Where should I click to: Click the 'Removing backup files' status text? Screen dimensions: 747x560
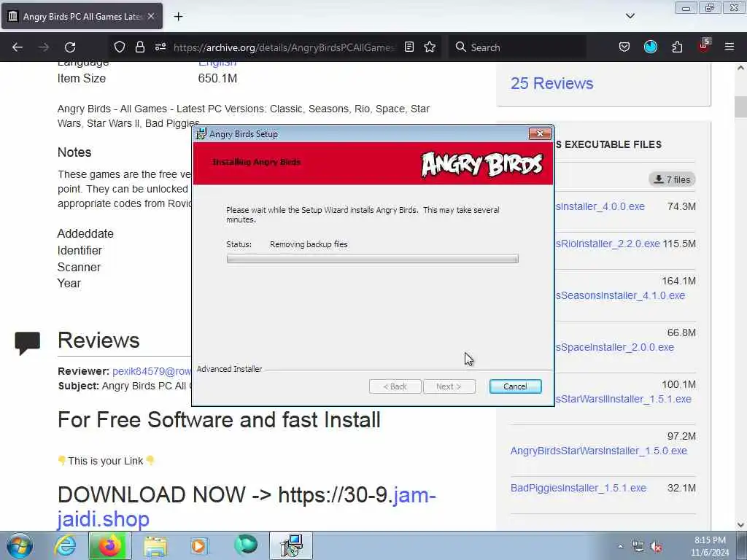tap(309, 244)
